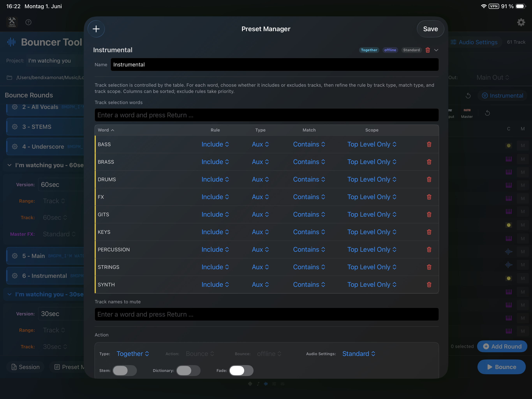Screen dimensions: 532x399
Task: Click the plus icon to add preset
Action: pyautogui.click(x=96, y=29)
